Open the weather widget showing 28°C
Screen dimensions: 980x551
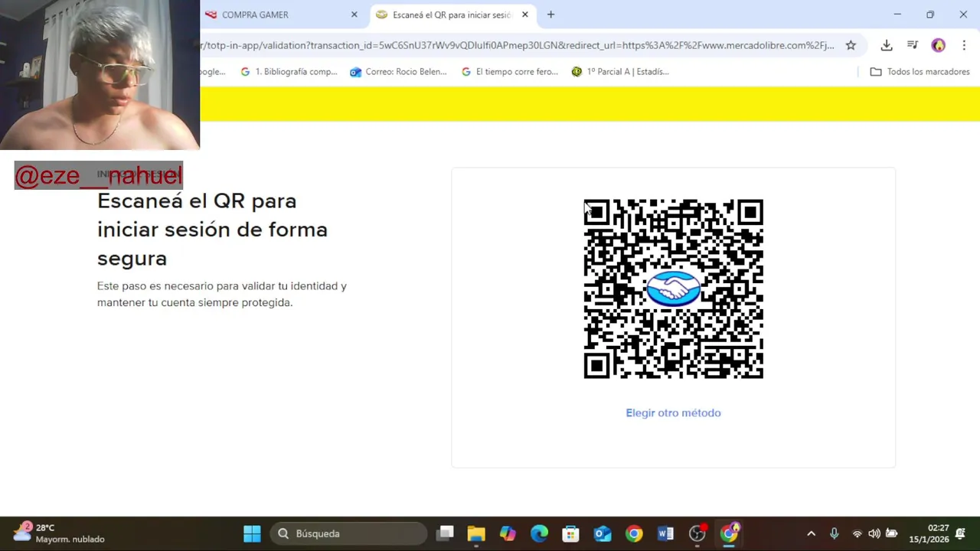click(58, 533)
